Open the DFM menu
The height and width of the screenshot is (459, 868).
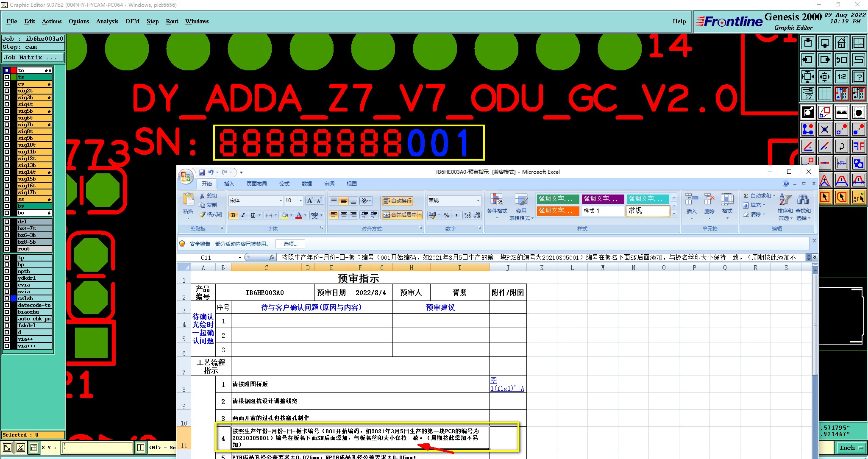pyautogui.click(x=132, y=21)
